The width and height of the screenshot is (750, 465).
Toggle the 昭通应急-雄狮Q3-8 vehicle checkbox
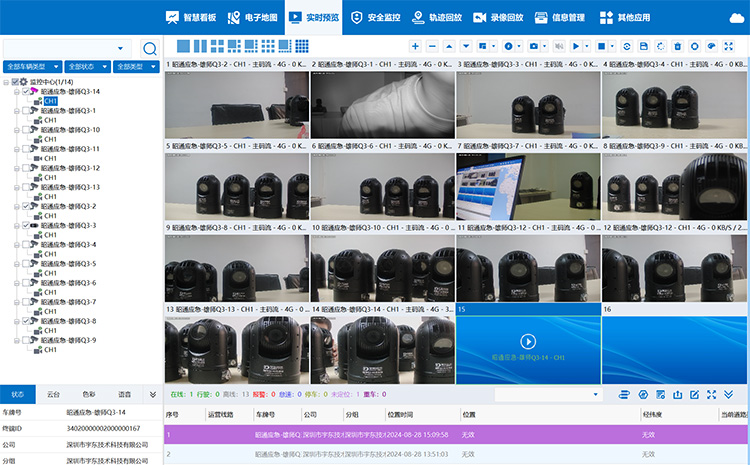click(x=27, y=321)
